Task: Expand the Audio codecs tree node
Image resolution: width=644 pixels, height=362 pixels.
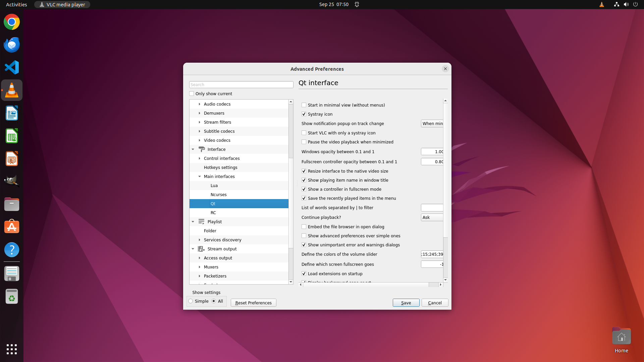Action: (200, 104)
